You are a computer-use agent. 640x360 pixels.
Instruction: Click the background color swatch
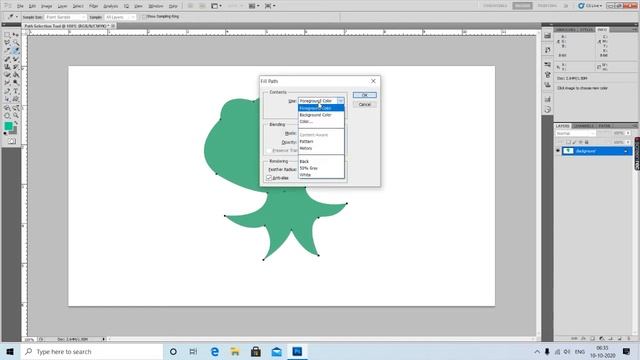pyautogui.click(x=14, y=131)
